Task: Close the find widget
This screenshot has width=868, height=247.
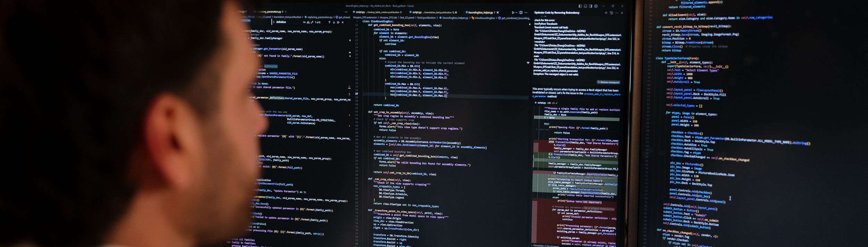Action: click(x=343, y=22)
